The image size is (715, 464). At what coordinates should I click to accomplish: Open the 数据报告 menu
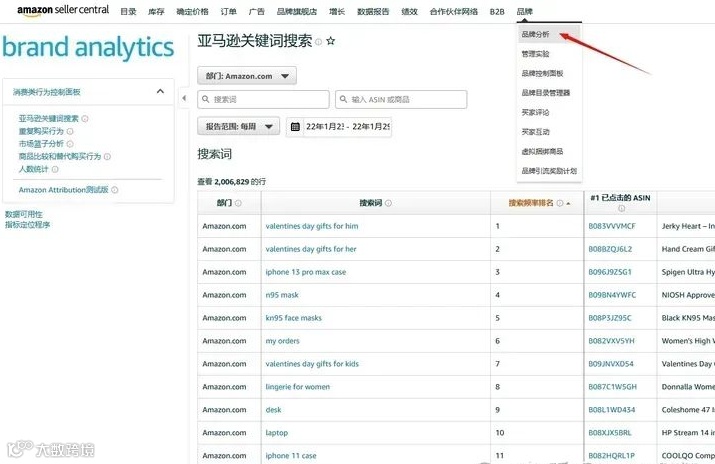click(373, 12)
